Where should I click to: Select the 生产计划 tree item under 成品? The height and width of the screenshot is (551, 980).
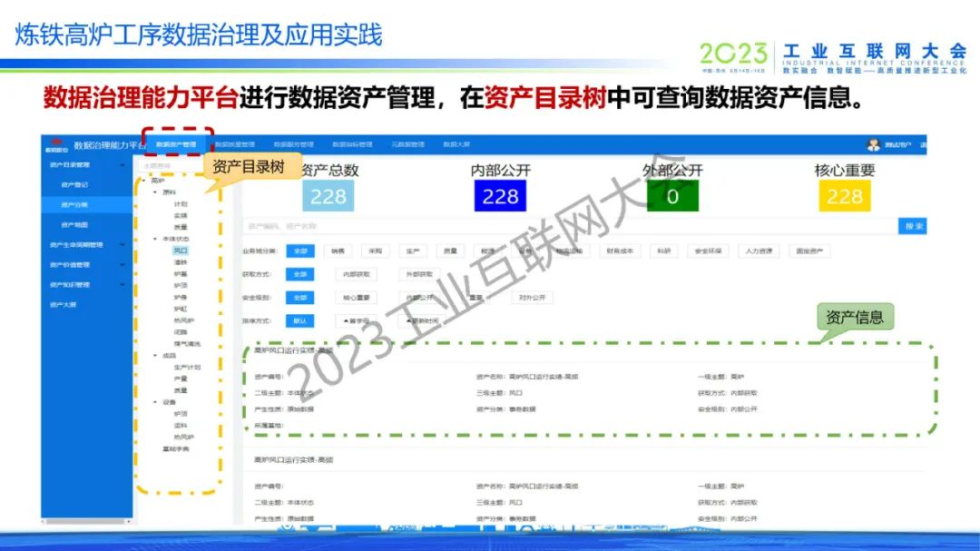point(187,368)
